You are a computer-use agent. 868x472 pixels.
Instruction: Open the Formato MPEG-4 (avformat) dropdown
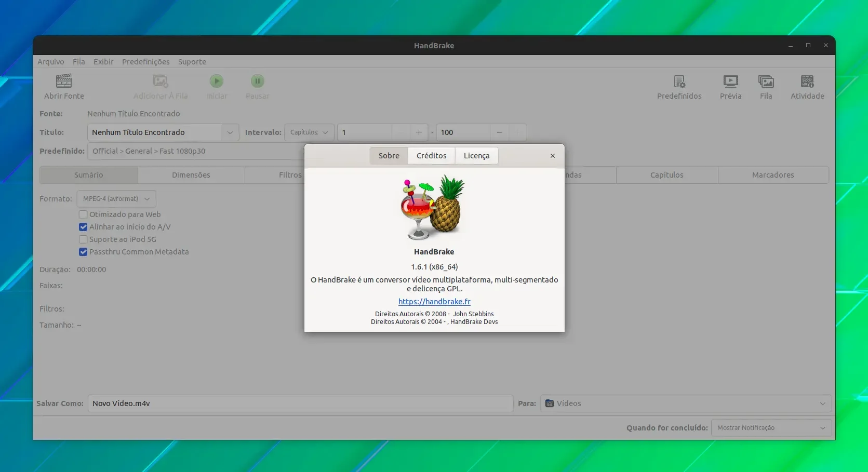(116, 199)
